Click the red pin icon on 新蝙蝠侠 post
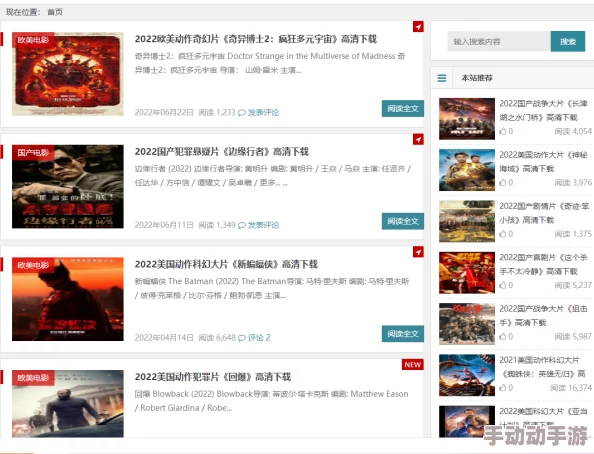Image resolution: width=594 pixels, height=454 pixels. coord(418,252)
